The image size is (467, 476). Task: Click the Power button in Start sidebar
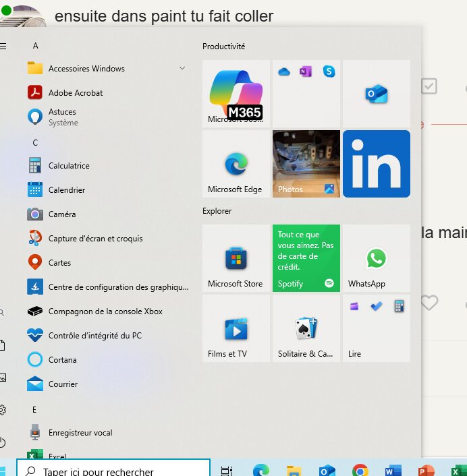(3, 442)
